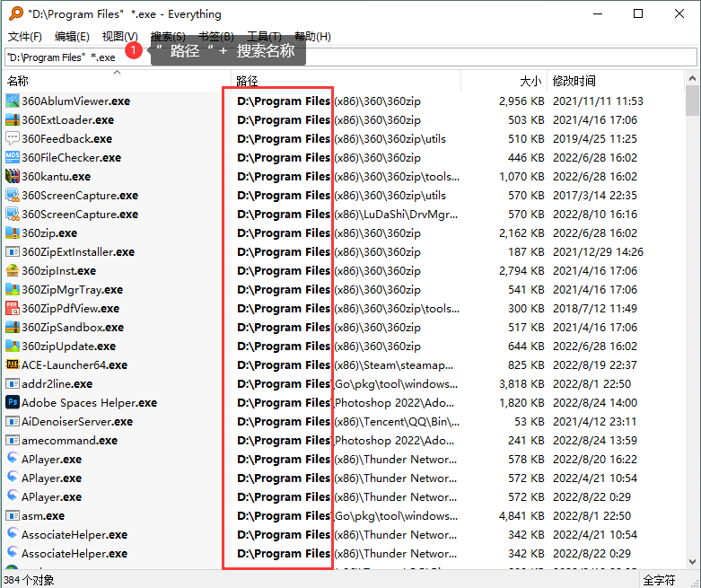Image resolution: width=701 pixels, height=588 pixels.
Task: Select file name Adobe Spaces Helper.exe
Action: click(x=90, y=402)
